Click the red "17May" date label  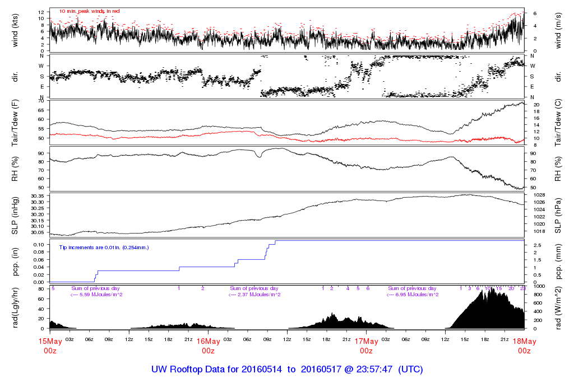pos(367,342)
